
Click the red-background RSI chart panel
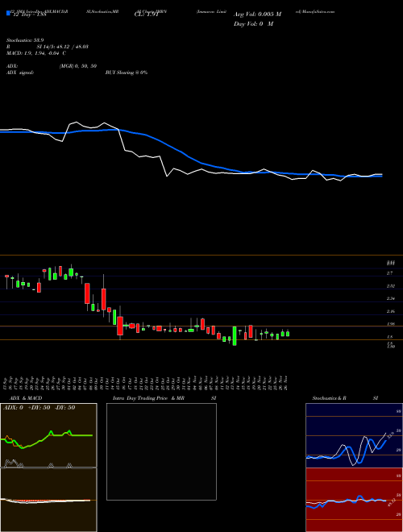coord(354,500)
